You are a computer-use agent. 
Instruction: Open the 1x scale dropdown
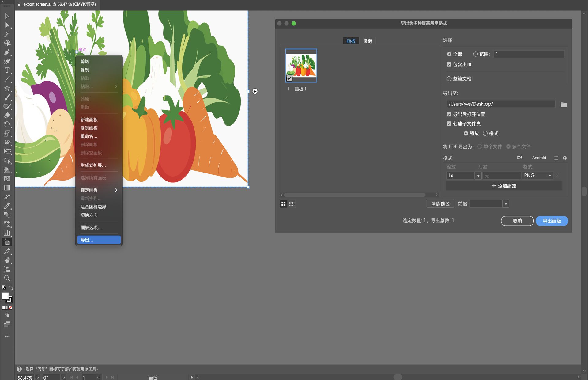(x=478, y=175)
